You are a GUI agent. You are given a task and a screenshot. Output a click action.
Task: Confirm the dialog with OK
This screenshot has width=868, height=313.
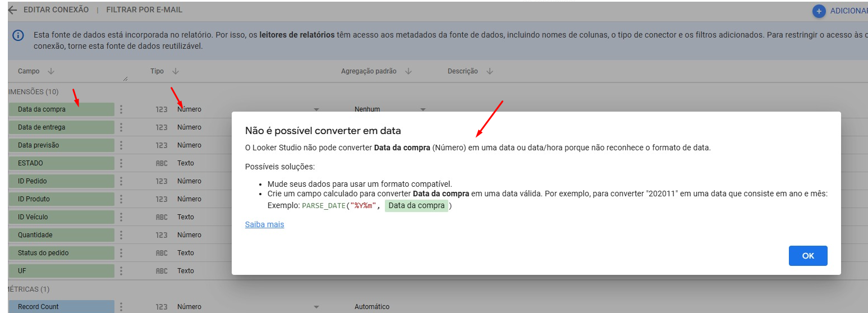(x=808, y=256)
